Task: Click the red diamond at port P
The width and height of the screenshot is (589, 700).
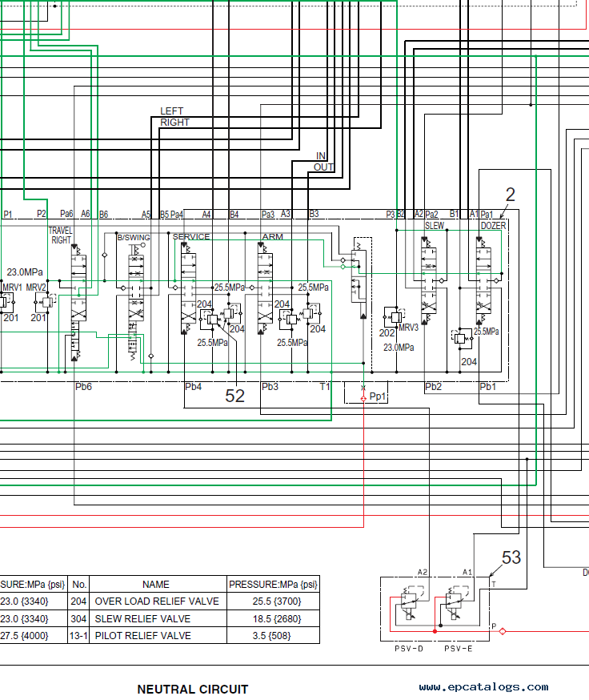Action: pyautogui.click(x=503, y=631)
